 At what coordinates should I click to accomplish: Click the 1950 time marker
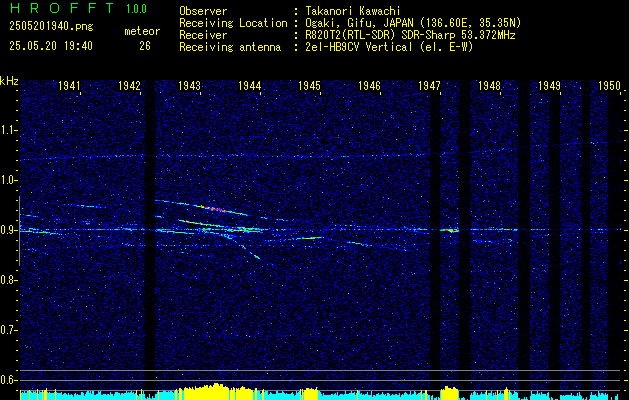609,86
